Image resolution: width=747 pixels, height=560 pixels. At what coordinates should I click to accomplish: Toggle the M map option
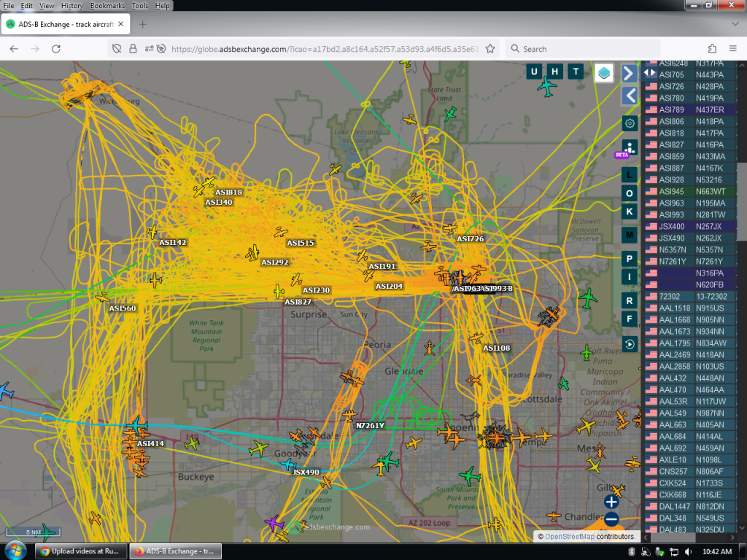point(630,235)
